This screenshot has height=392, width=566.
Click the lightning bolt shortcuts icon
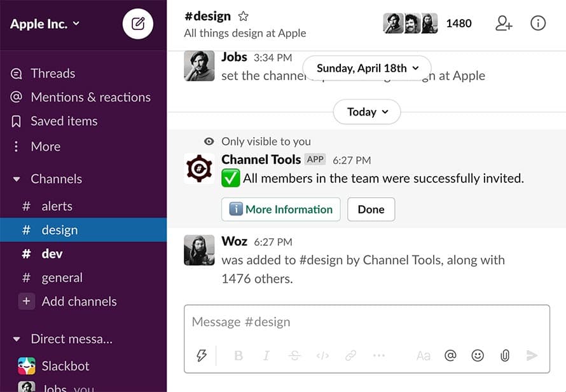point(202,356)
